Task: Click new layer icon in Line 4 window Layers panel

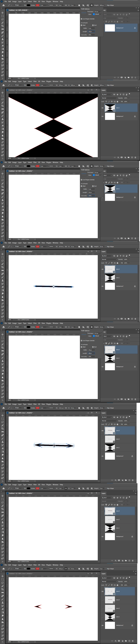Action: click(x=129, y=641)
